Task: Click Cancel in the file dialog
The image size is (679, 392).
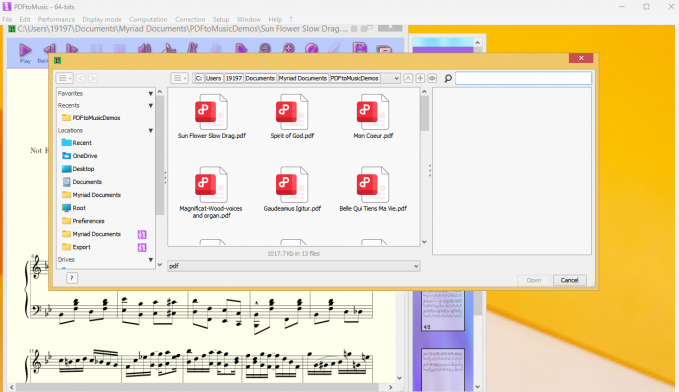Action: click(569, 280)
